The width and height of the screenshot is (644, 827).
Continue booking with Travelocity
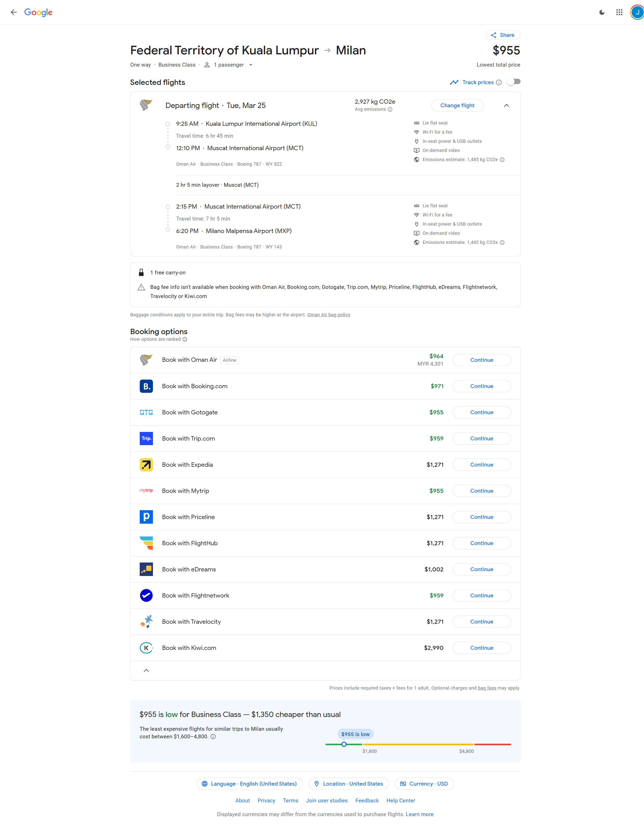pyautogui.click(x=482, y=621)
